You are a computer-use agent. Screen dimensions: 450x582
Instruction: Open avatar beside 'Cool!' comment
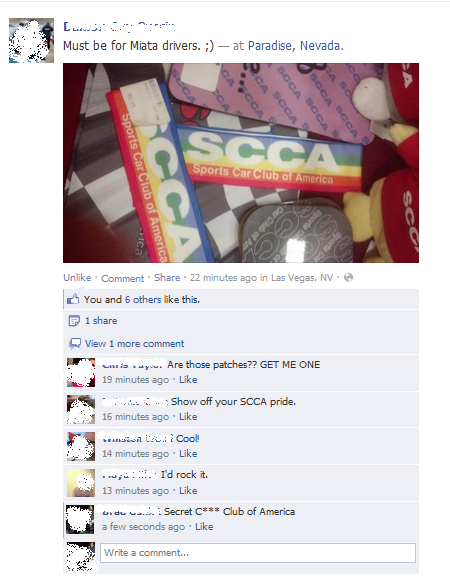[81, 446]
